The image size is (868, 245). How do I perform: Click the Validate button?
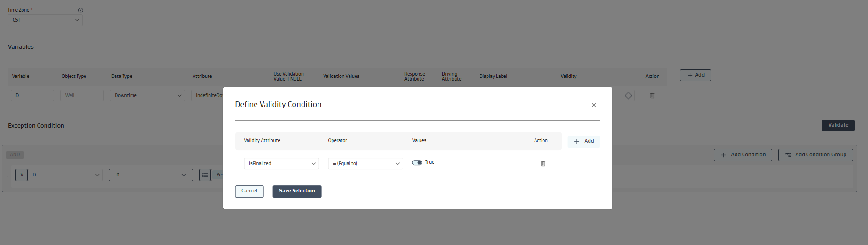tap(838, 125)
